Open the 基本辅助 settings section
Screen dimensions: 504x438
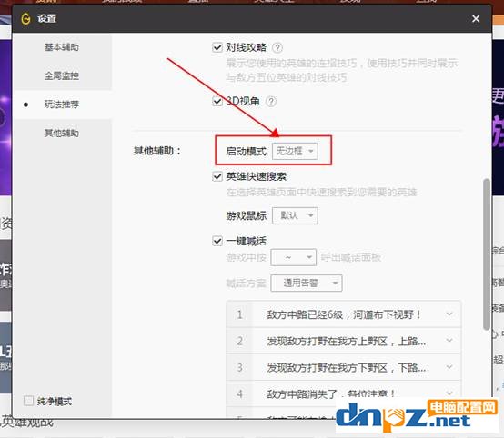pyautogui.click(x=61, y=47)
